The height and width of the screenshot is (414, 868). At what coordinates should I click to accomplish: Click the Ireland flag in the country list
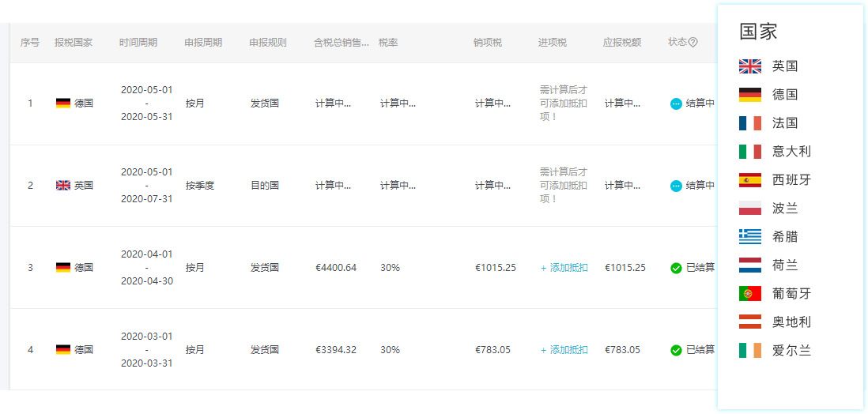click(750, 350)
